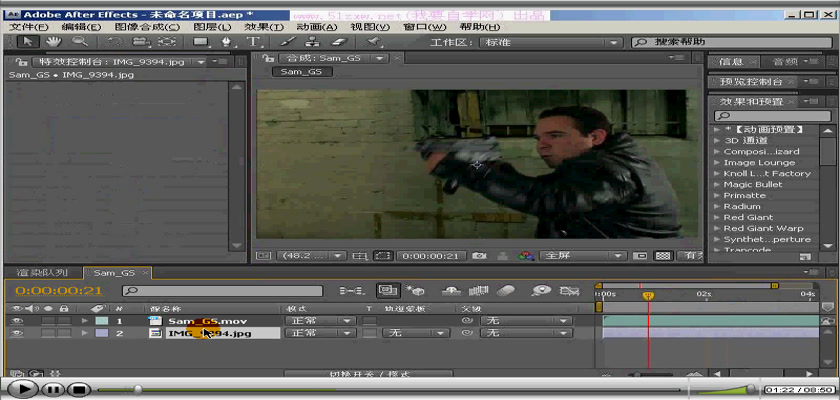Switch to the 渲染队列 tab
Viewport: 840px width, 400px height.
(x=42, y=273)
